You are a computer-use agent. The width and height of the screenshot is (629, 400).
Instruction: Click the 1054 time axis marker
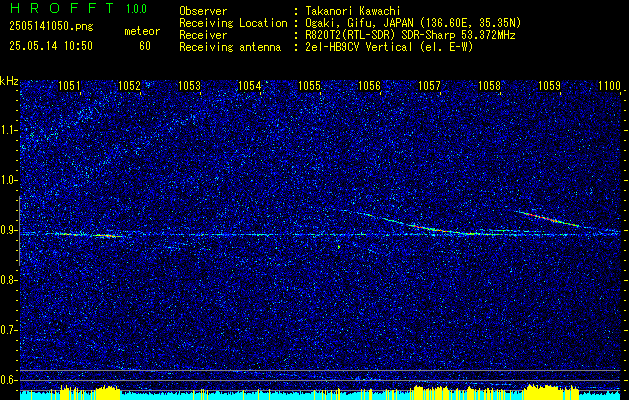click(250, 86)
